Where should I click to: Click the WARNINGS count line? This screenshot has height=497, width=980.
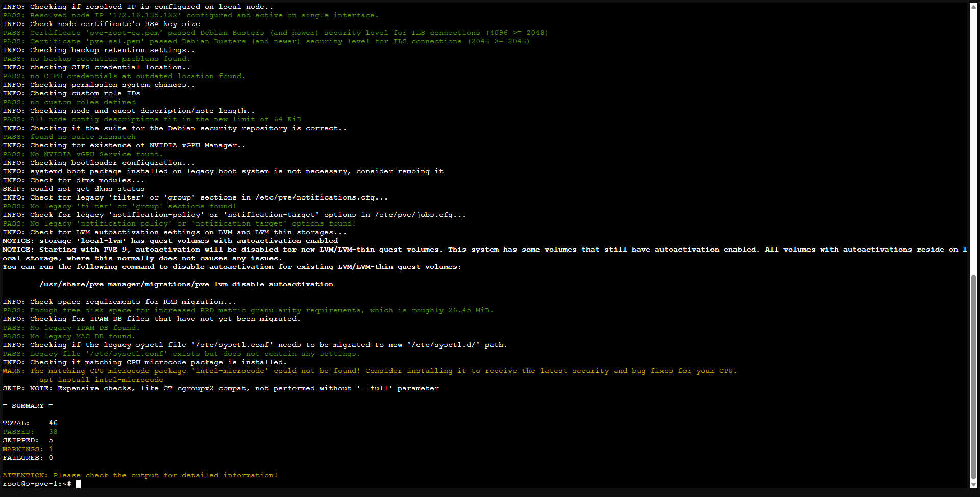click(28, 449)
